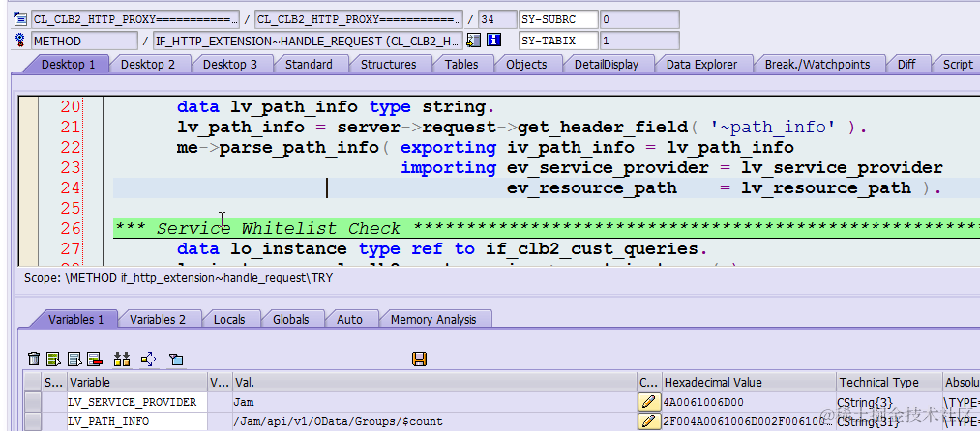Open the Data Explorer tab

701,65
